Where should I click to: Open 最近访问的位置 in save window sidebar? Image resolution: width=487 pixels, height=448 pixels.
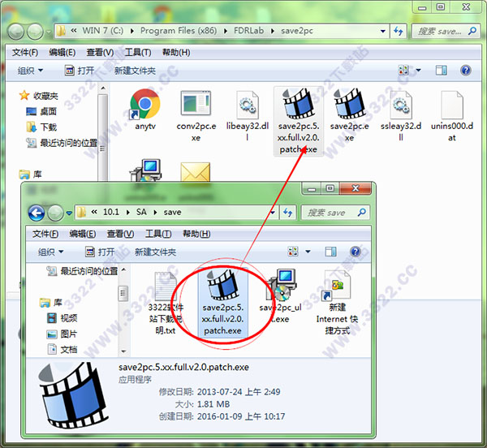point(82,271)
